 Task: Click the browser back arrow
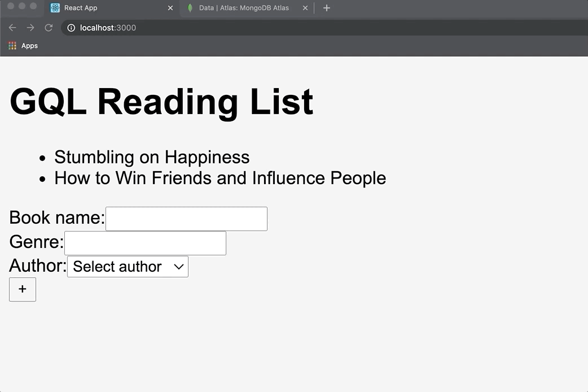[12, 28]
